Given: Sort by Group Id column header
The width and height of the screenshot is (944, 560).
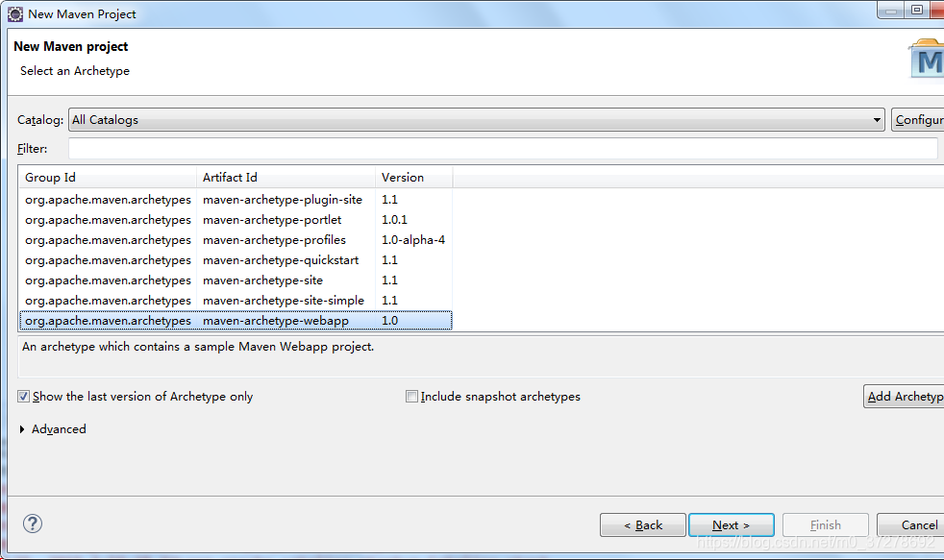Looking at the screenshot, I should [107, 178].
